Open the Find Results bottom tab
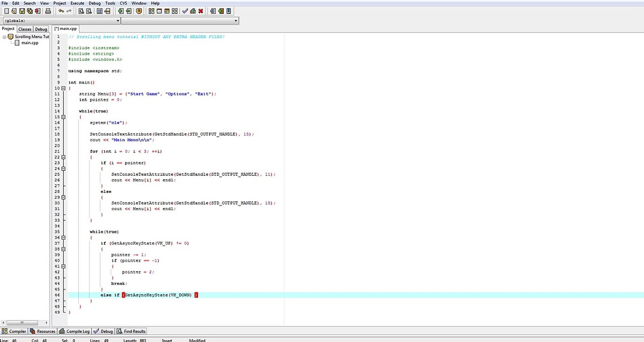Image resolution: width=644 pixels, height=342 pixels. click(131, 331)
